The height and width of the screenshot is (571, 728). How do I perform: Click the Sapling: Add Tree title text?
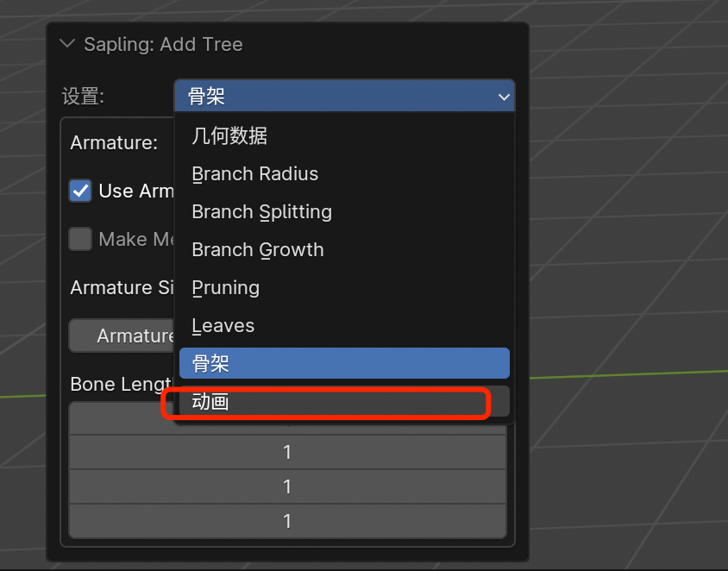(163, 44)
